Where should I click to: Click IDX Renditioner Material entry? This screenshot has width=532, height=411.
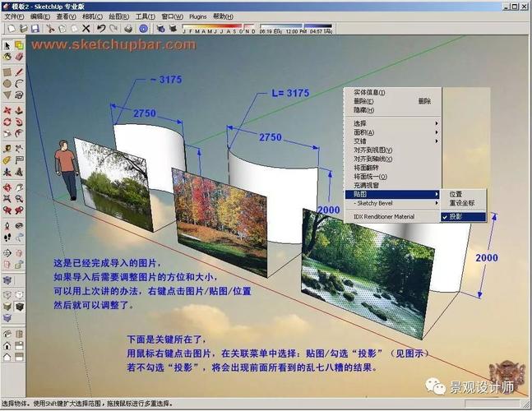pos(392,216)
